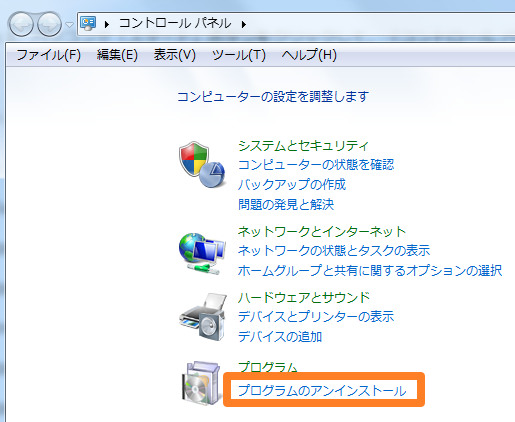Click the コントロール パネル address bar text
Viewport: 515px width, 422px height.
tap(175, 24)
